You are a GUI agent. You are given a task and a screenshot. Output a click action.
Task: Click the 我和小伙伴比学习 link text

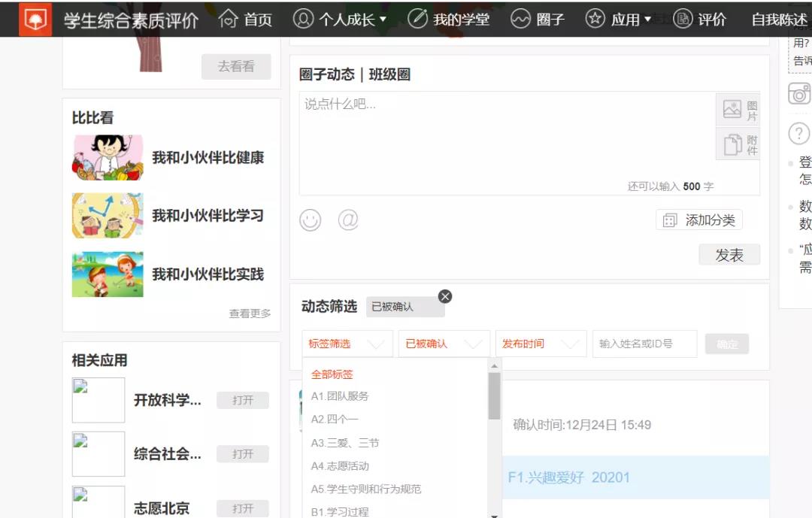tap(208, 216)
